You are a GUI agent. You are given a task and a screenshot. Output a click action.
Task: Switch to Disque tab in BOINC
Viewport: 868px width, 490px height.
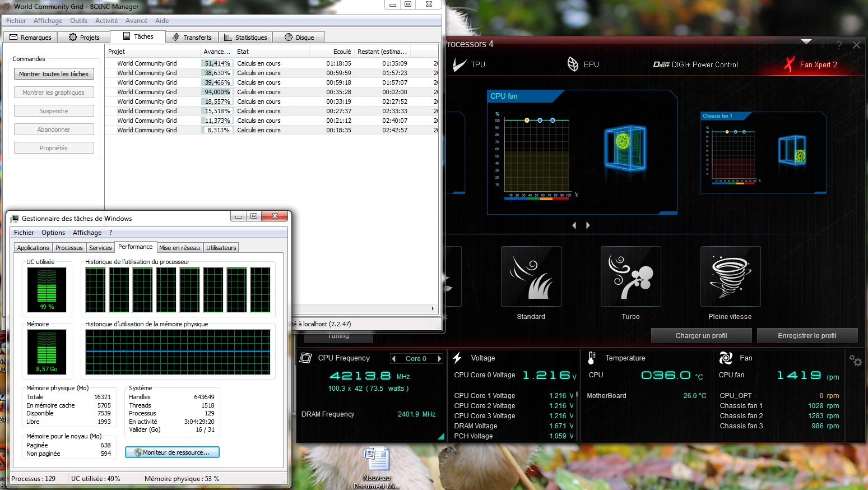coord(299,38)
